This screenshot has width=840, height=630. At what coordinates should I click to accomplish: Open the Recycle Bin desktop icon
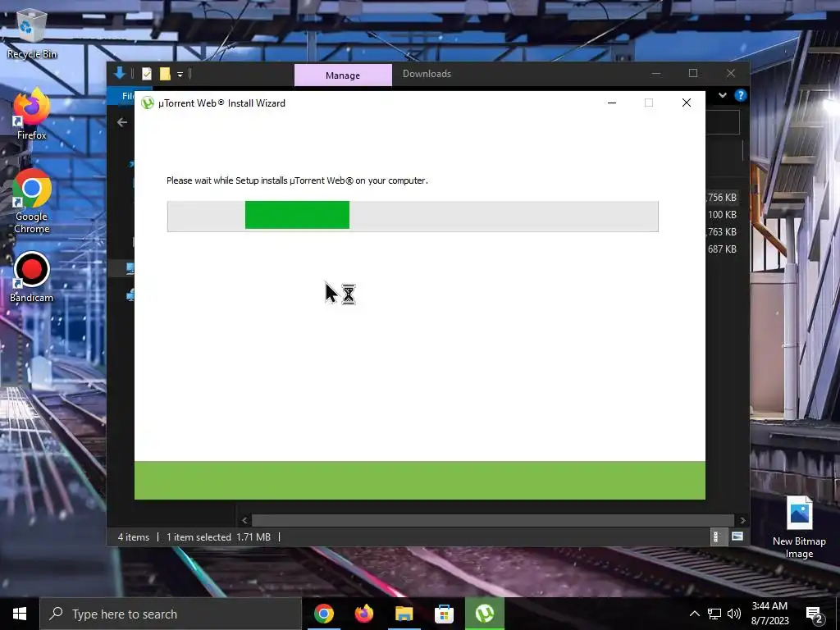32,33
